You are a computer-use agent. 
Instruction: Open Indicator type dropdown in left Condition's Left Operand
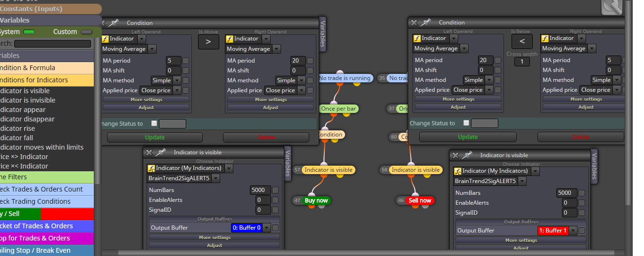point(142,39)
